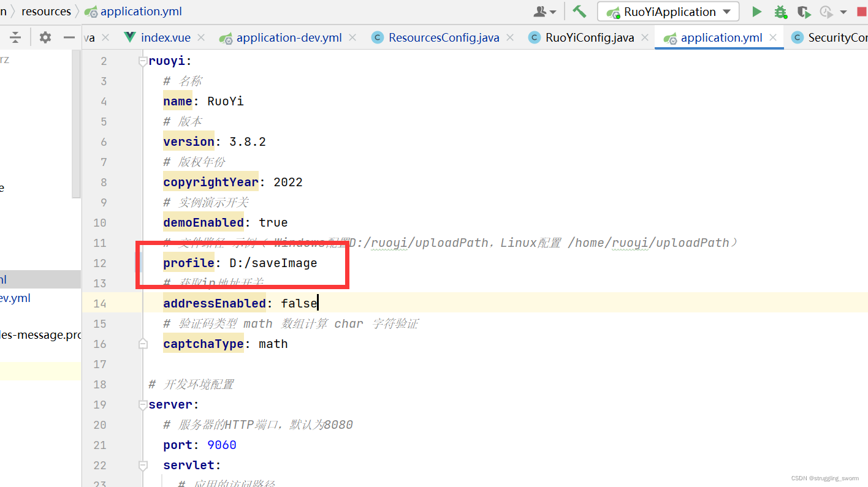Close the ResourcesConfig.java tab
The image size is (868, 487).
510,37
